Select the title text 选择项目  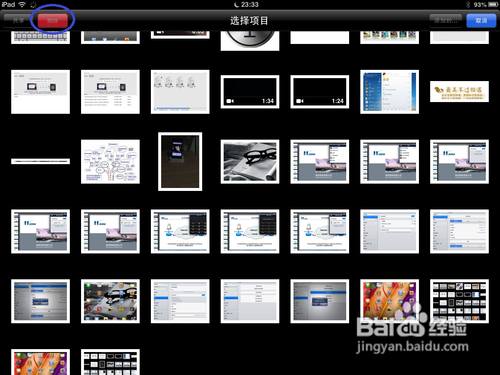[249, 21]
